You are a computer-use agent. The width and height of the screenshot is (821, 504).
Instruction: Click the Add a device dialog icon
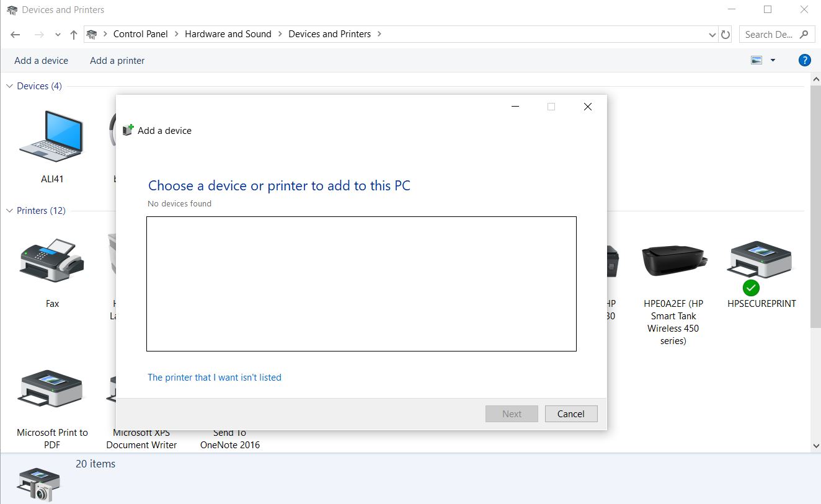click(128, 130)
